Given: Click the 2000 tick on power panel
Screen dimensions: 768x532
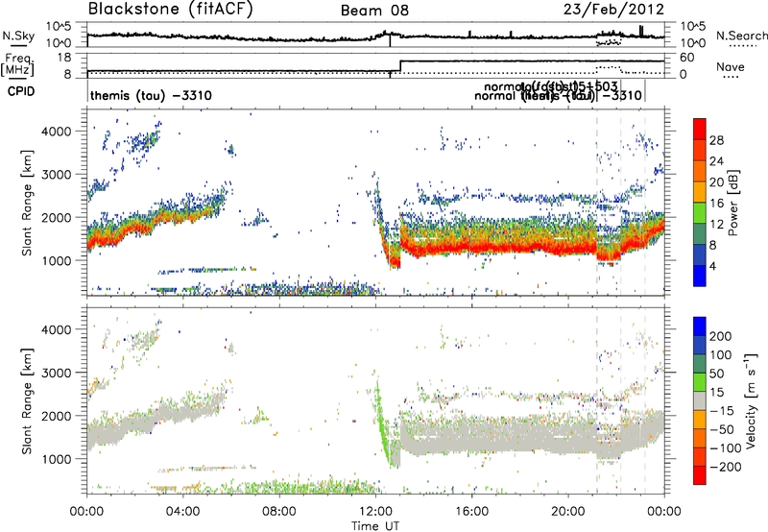Looking at the screenshot, I should click(57, 217).
